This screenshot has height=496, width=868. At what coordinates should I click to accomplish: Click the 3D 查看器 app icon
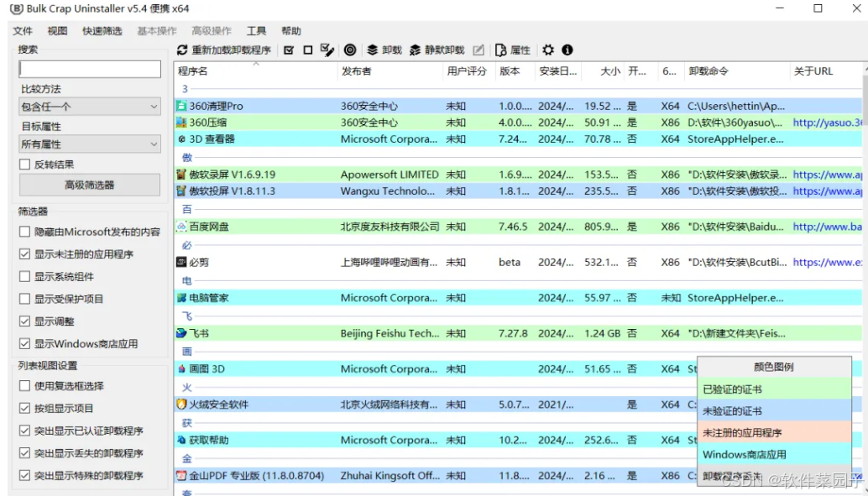181,139
